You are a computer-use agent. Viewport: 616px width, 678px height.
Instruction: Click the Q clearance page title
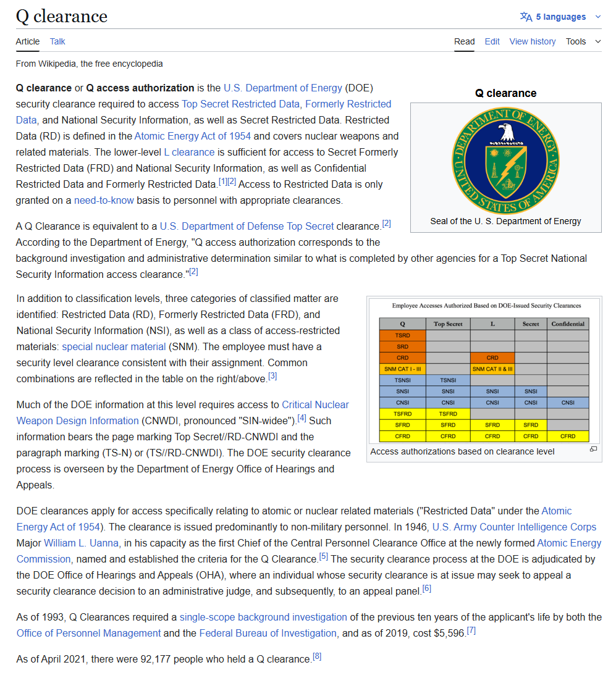click(x=61, y=17)
